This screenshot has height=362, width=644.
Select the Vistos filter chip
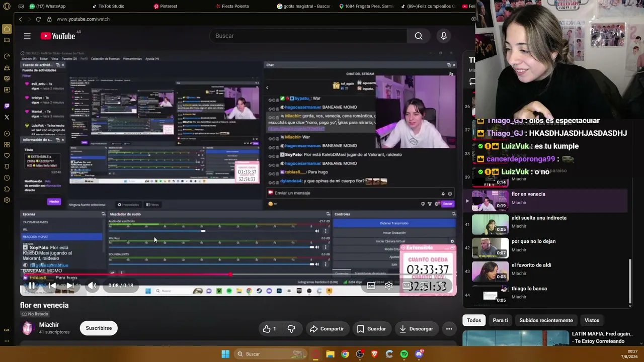(x=592, y=320)
